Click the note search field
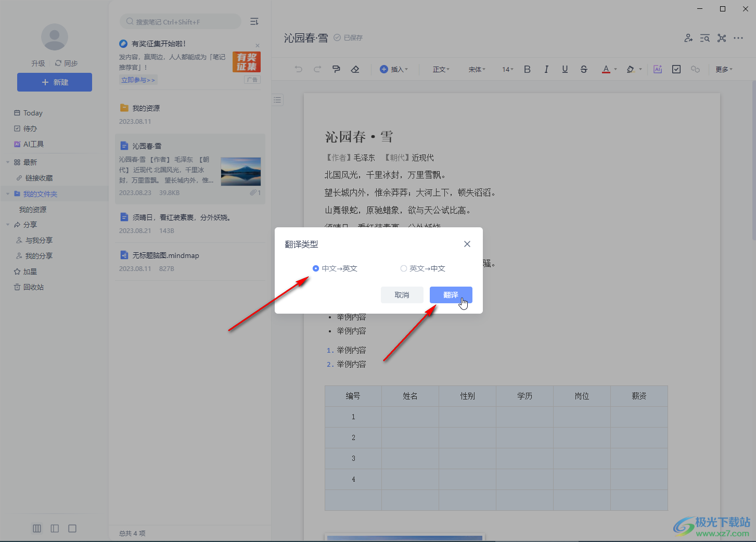 [x=182, y=22]
